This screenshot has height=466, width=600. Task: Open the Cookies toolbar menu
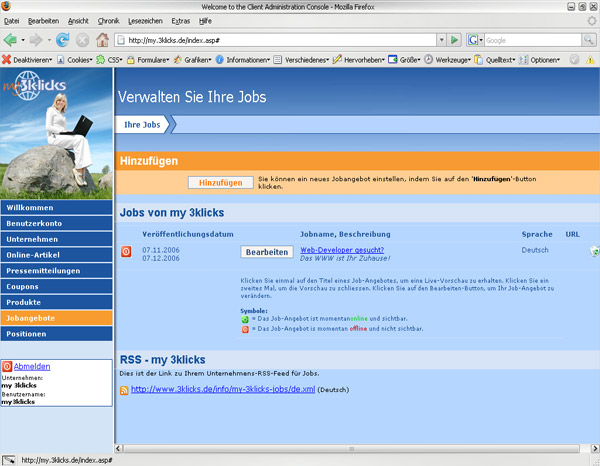pos(75,60)
